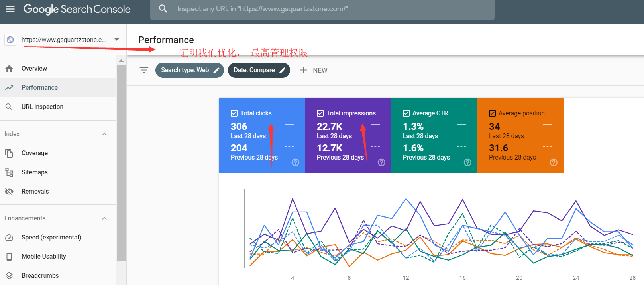This screenshot has height=285, width=644.
Task: Click the Coverage pages icon
Action: tap(9, 153)
